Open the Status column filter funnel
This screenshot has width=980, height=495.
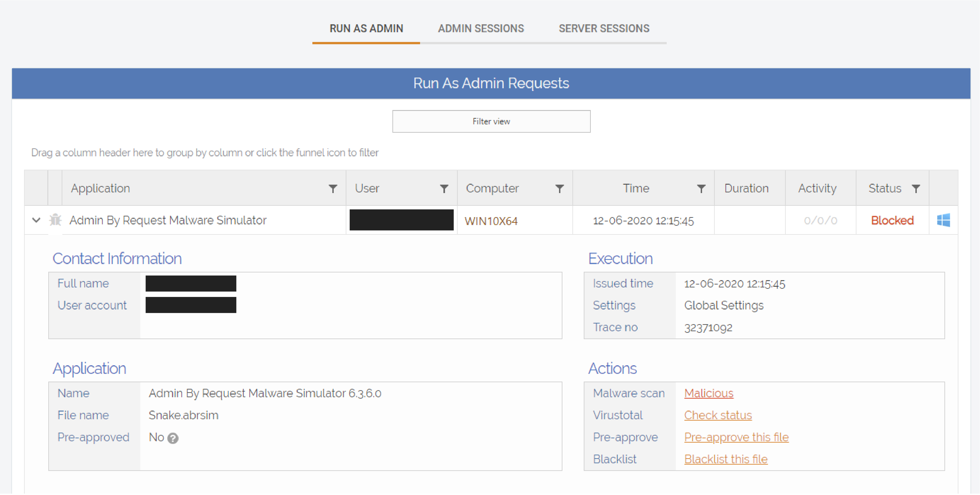(916, 189)
